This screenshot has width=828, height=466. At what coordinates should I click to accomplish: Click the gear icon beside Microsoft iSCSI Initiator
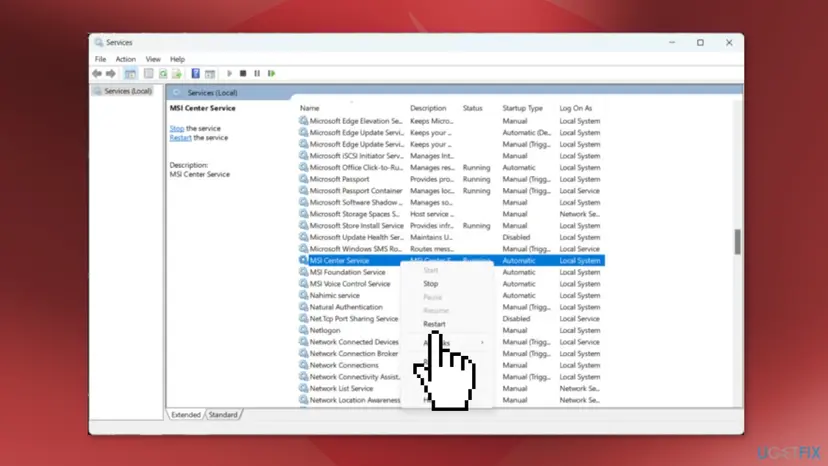point(303,156)
